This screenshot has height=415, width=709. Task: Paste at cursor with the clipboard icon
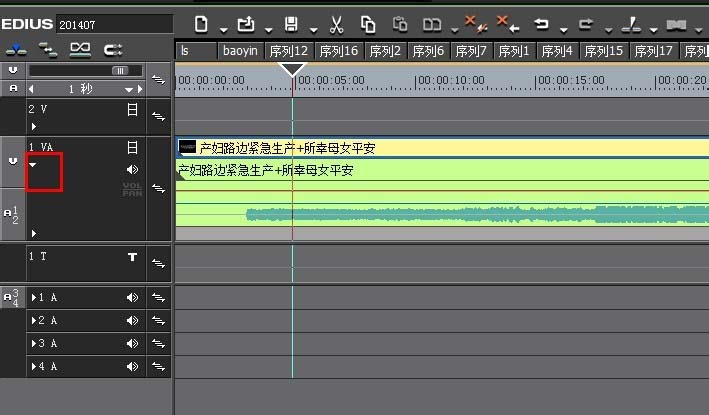click(x=400, y=24)
